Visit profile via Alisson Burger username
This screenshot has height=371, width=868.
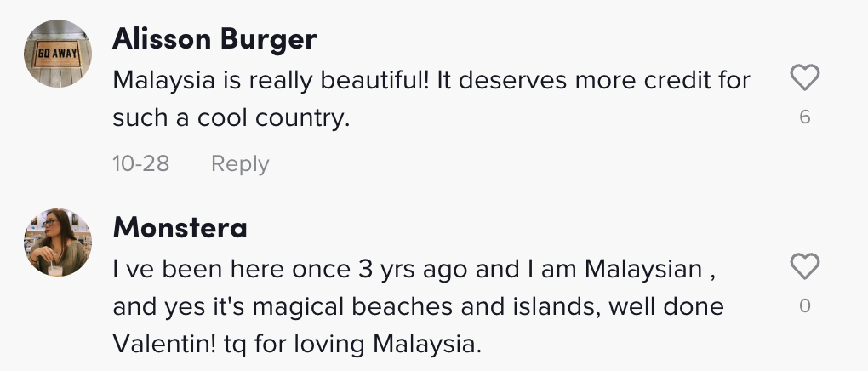pyautogui.click(x=214, y=38)
